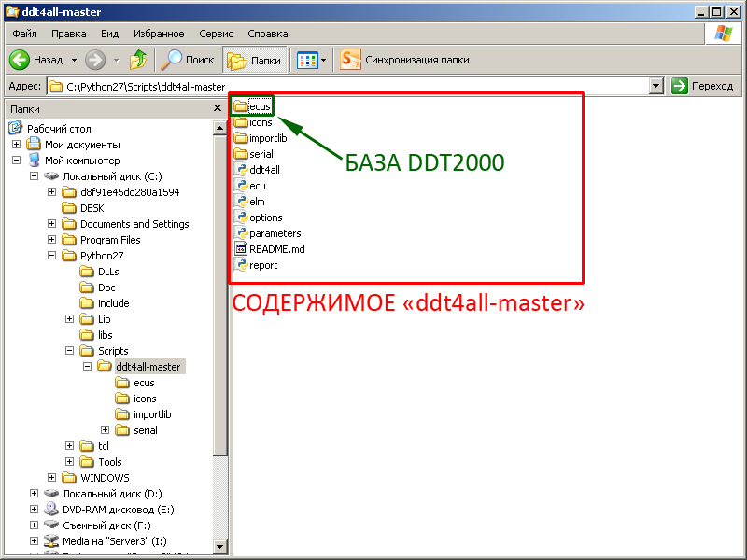
Task: Select the elm Python file
Action: coord(249,202)
